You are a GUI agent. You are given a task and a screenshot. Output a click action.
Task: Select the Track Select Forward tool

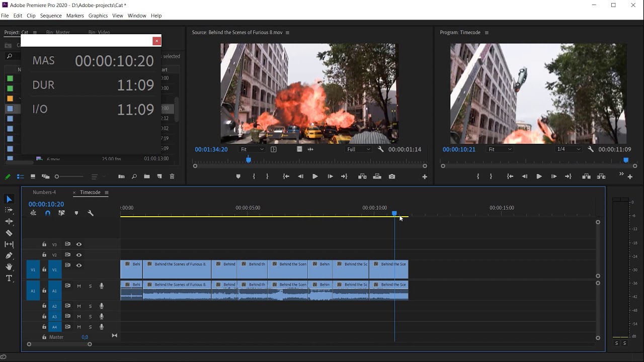pyautogui.click(x=9, y=210)
